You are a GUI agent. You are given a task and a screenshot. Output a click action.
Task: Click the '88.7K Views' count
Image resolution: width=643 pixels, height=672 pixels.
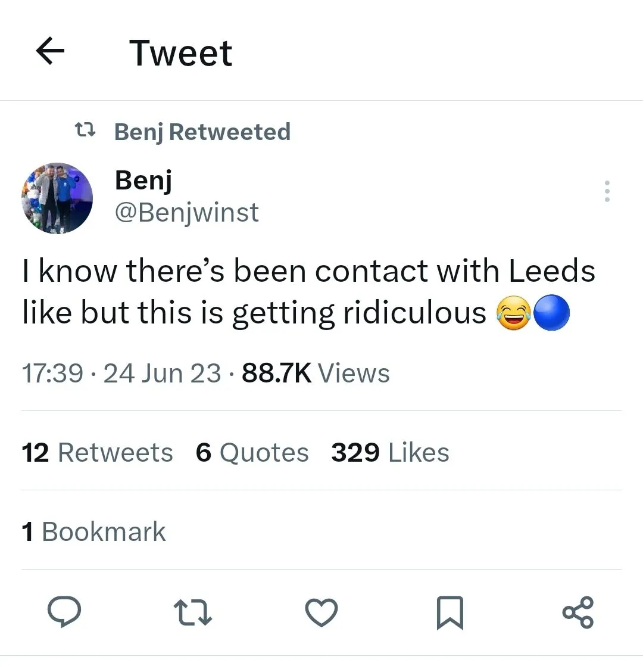tap(316, 374)
